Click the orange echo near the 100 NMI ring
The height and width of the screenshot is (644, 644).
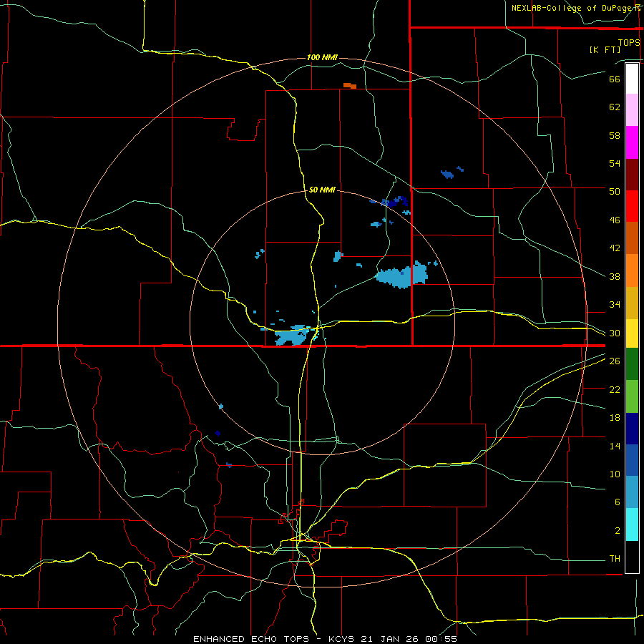coord(350,86)
